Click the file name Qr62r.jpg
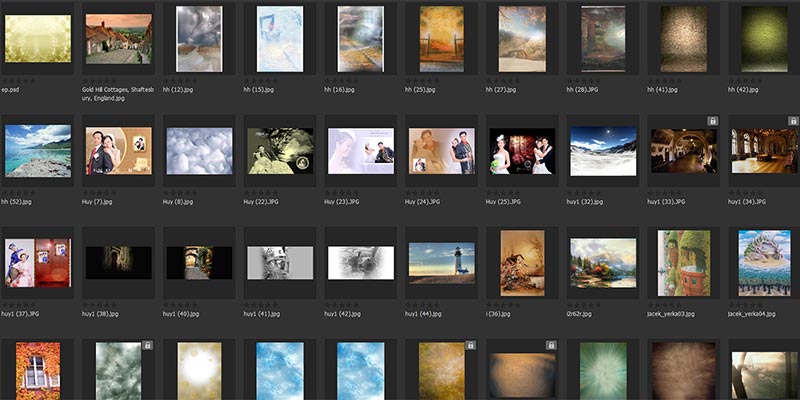 click(579, 314)
